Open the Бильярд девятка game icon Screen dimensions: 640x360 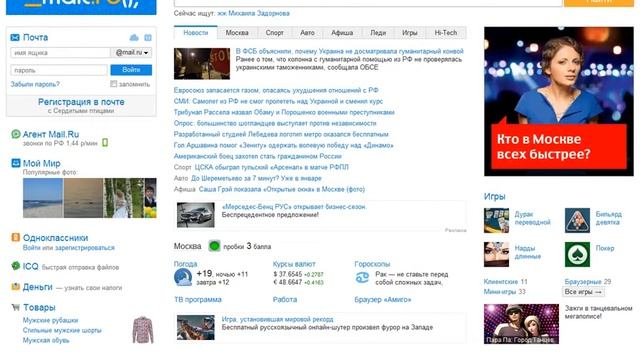pos(577,220)
